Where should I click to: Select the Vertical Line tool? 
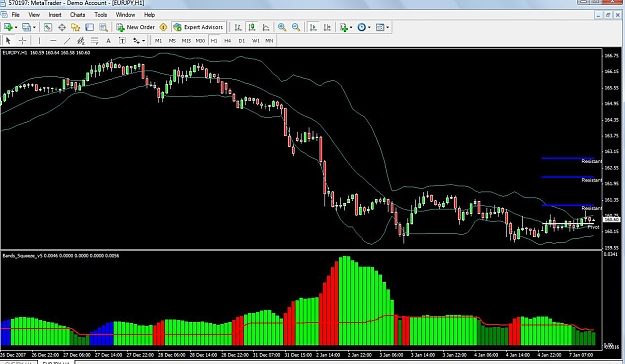tap(39, 41)
